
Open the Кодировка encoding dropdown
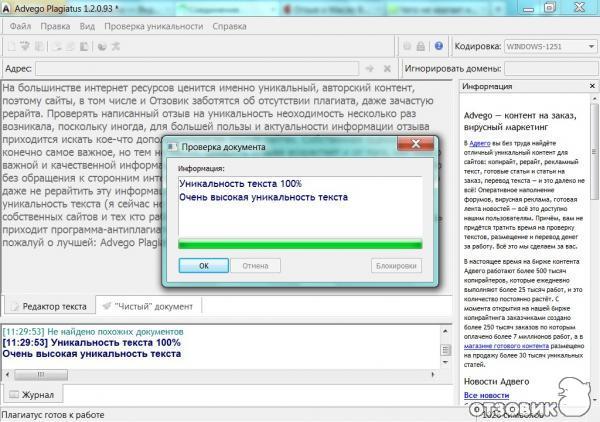pos(552,47)
